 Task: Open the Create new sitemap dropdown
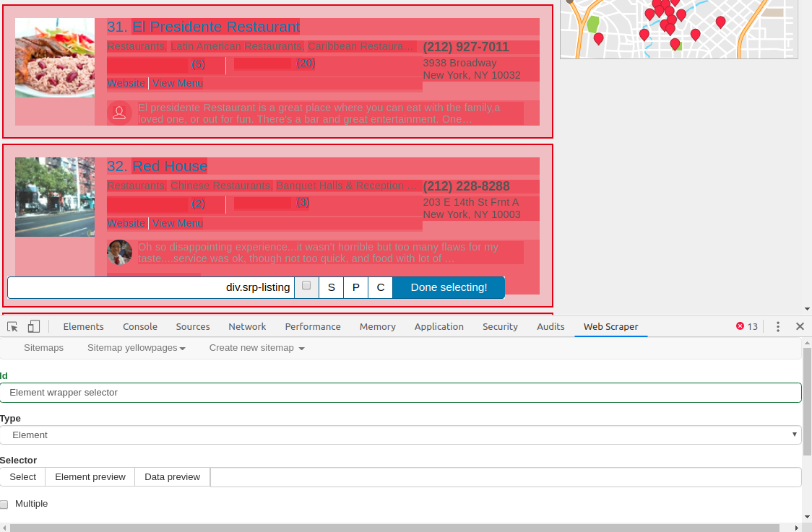coord(256,347)
